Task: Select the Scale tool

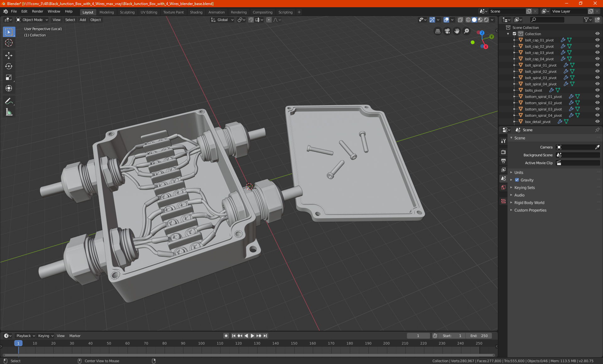Action: coord(9,78)
